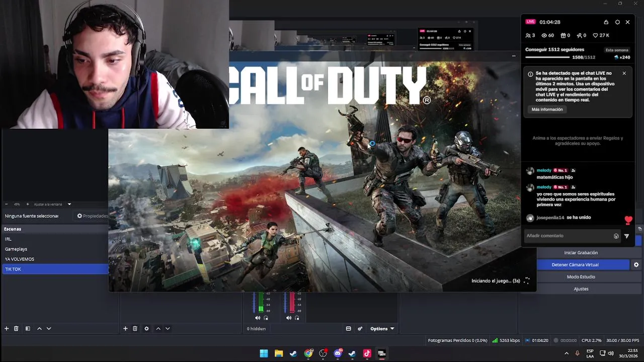Open virtual camera settings gear
Viewport: 644px width, 362px height.
click(636, 264)
